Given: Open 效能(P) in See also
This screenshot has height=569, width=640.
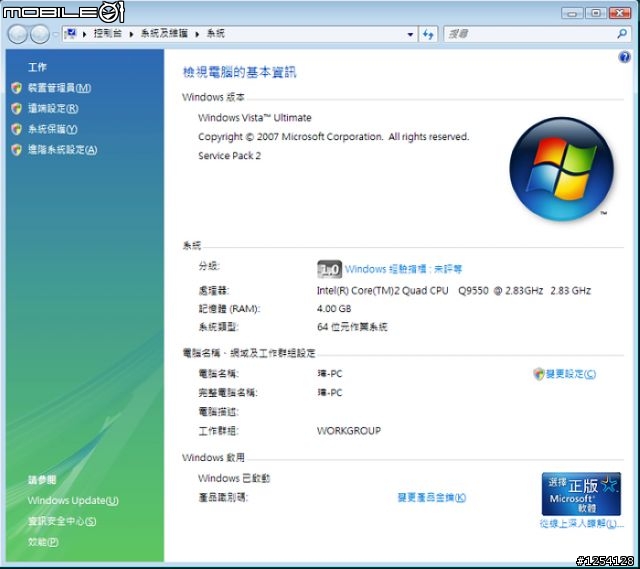Looking at the screenshot, I should coord(43,542).
